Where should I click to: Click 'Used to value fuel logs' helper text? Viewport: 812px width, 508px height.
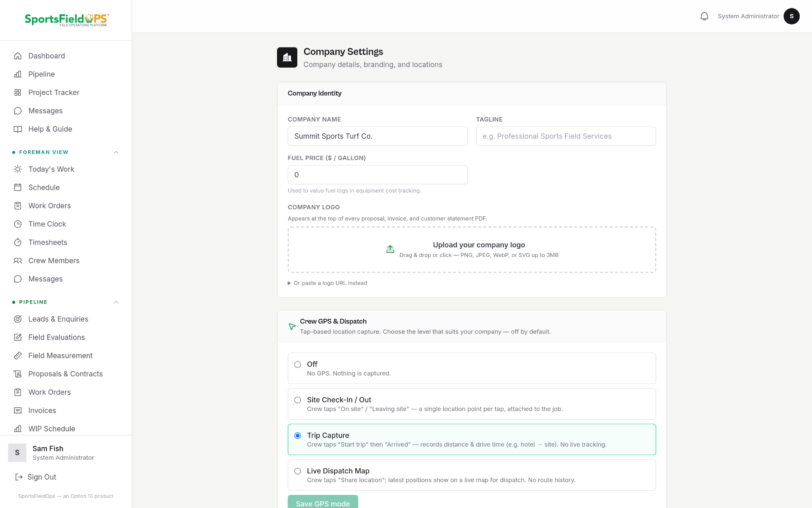(354, 190)
